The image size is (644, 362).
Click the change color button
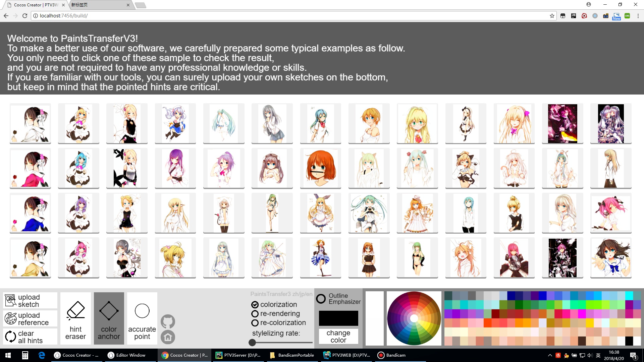point(338,336)
